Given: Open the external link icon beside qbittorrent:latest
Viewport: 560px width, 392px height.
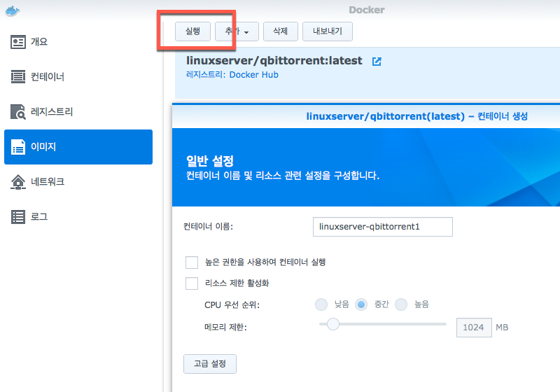Looking at the screenshot, I should point(377,62).
